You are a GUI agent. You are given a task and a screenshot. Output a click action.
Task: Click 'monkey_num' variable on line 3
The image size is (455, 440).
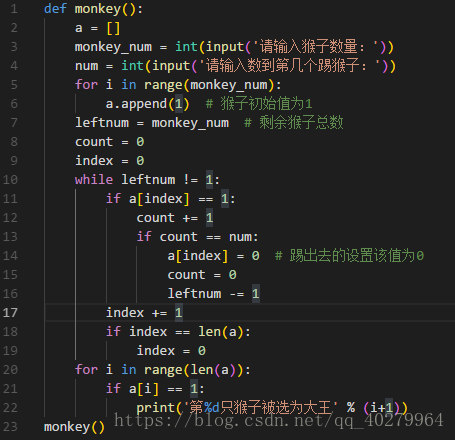pos(113,47)
